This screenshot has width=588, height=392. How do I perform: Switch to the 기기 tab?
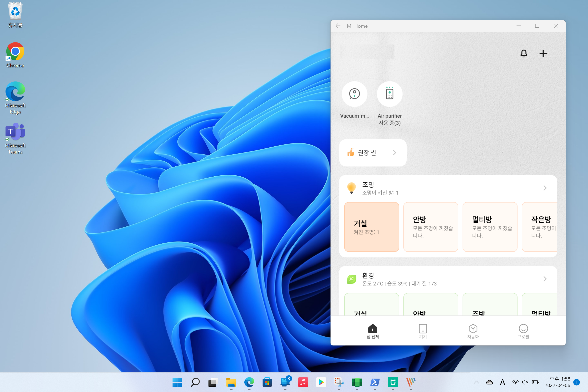[x=423, y=331]
